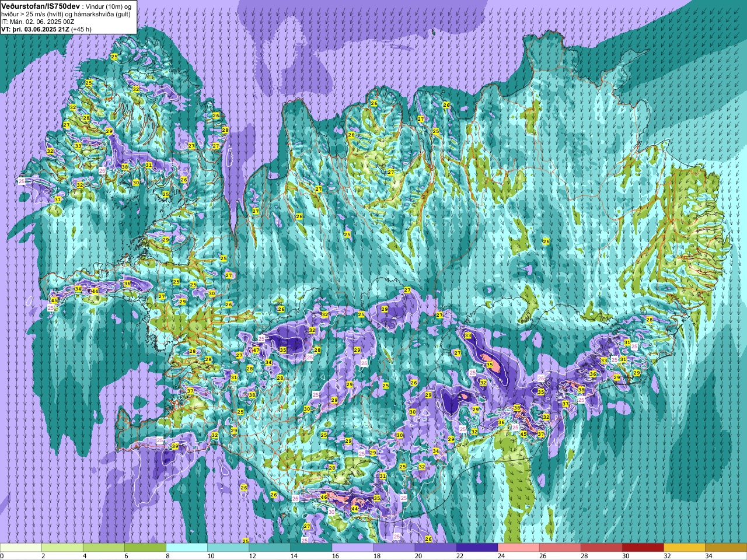Select the 22–24 m/s indigo legend swatch

point(477,548)
